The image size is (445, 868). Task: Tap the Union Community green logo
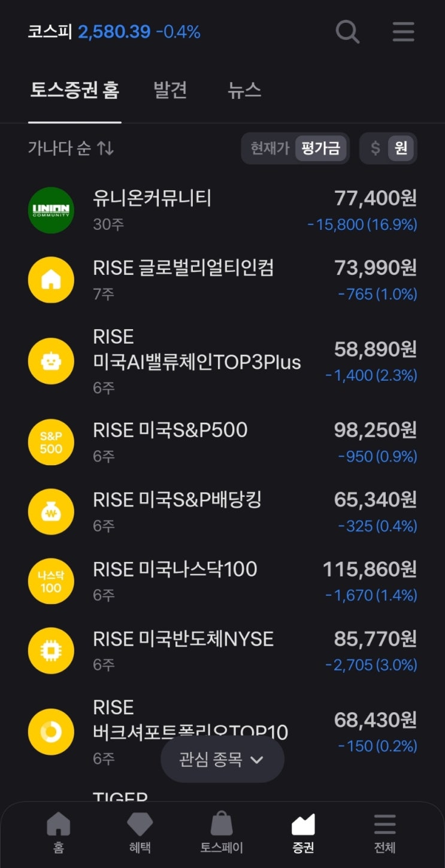pos(51,210)
